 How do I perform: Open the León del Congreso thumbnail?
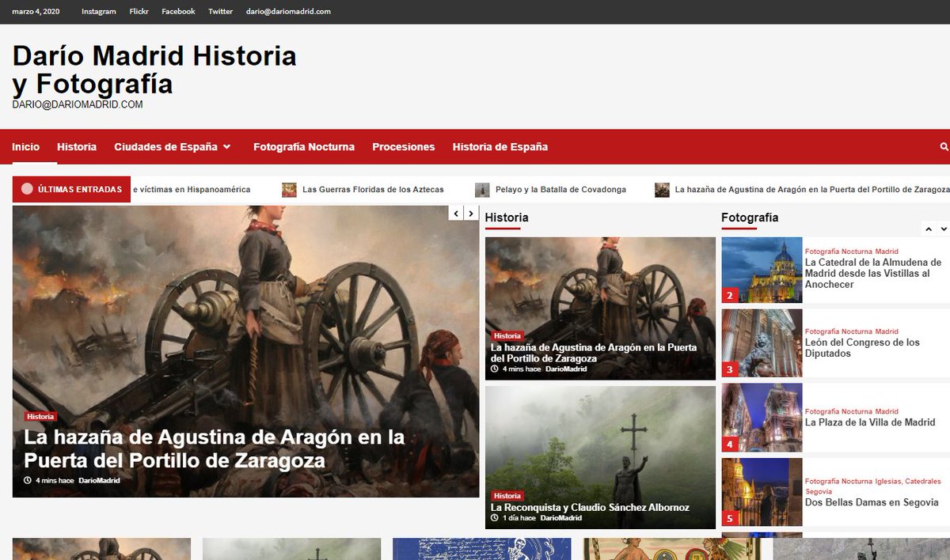pyautogui.click(x=762, y=342)
